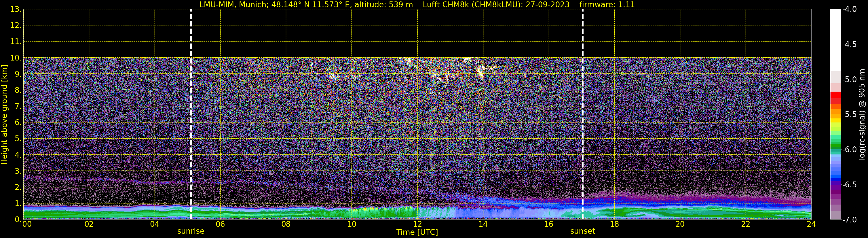Click the 'firmware: 1.11' text in the title
This screenshot has width=868, height=238.
click(x=607, y=5)
